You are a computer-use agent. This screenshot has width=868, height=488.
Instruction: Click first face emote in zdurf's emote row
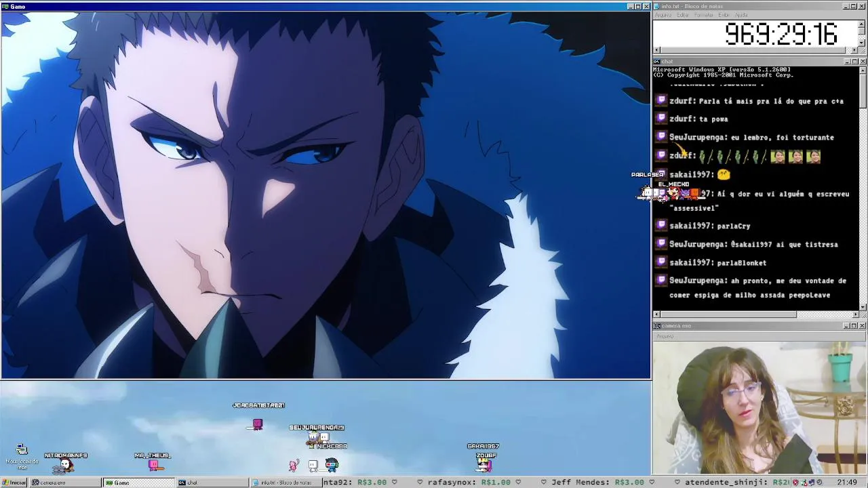coord(777,157)
